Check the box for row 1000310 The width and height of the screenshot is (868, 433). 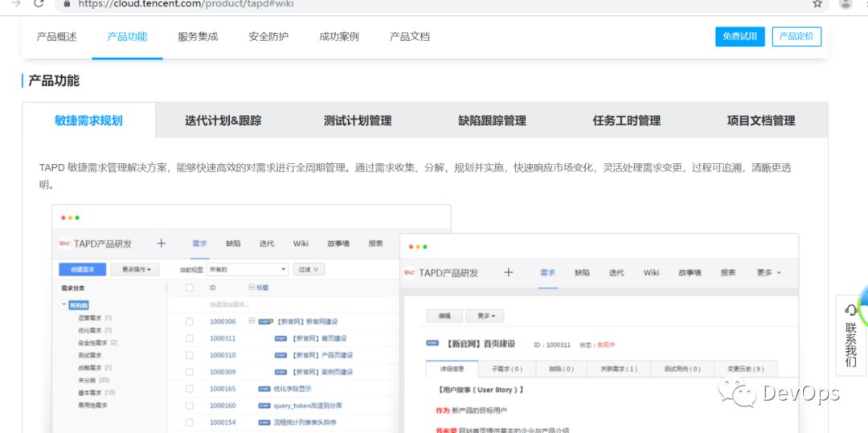pos(190,355)
